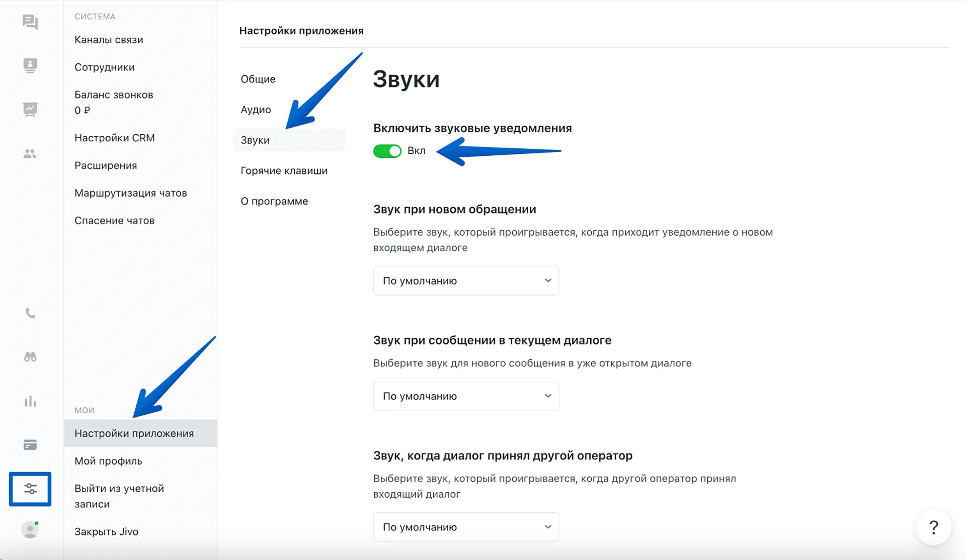Expand the new request sound dropdown
Viewport: 966px width, 560px height.
coord(466,281)
